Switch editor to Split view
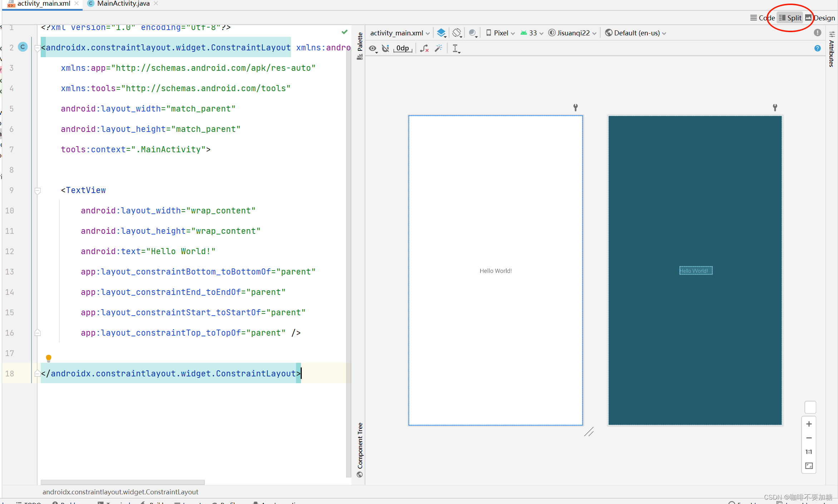The image size is (838, 504). (790, 18)
